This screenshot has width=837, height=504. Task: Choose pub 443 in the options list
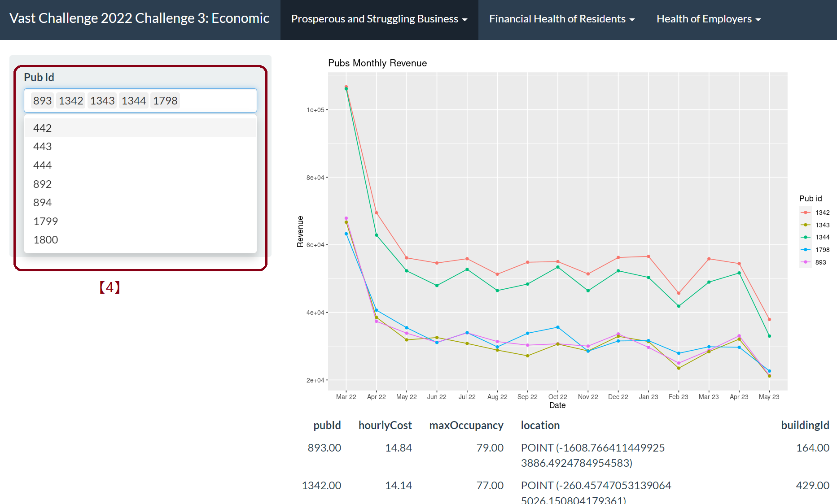[x=43, y=147]
